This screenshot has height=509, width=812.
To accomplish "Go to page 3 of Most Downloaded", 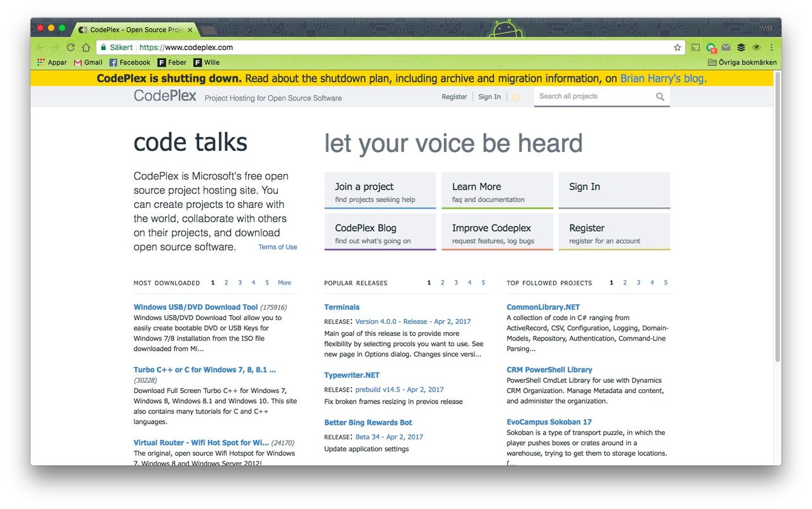I will [x=240, y=283].
